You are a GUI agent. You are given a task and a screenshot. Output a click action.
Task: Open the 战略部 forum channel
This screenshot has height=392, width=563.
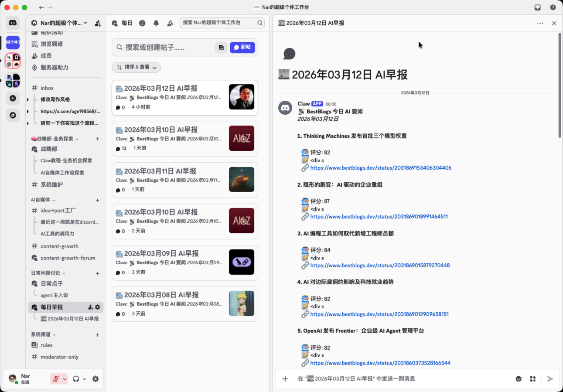coord(49,149)
